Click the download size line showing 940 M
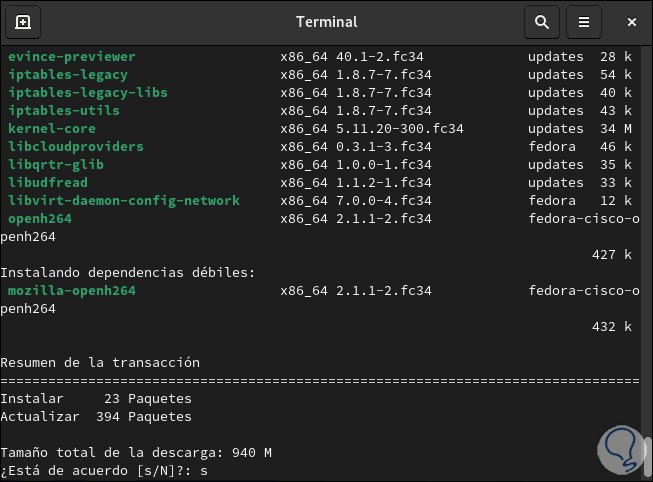Screen dimensions: 653x482 pyautogui.click(x=135, y=453)
